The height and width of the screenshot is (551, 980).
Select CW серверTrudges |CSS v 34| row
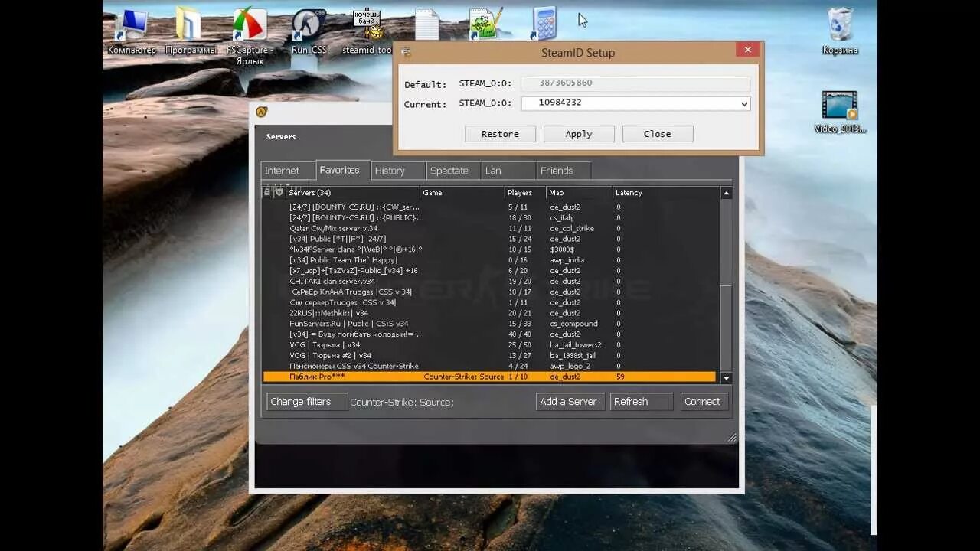[x=490, y=302]
